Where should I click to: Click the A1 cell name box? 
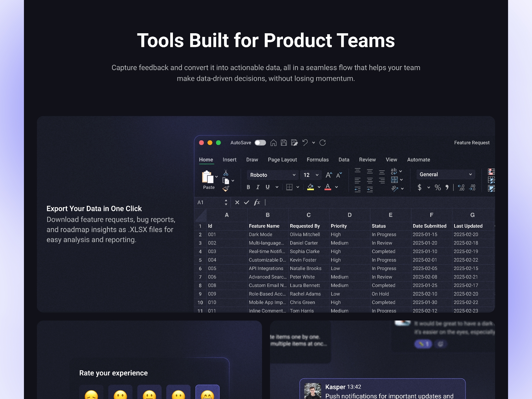coord(209,202)
